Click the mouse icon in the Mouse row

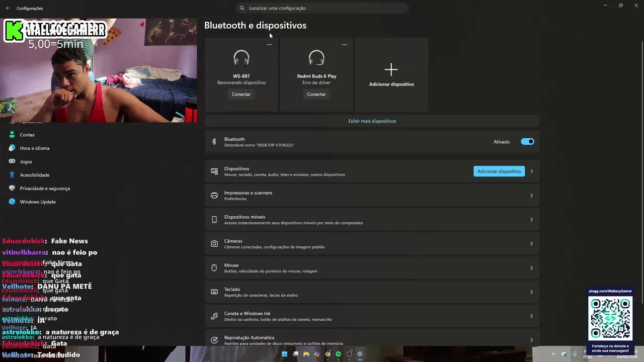point(214,268)
